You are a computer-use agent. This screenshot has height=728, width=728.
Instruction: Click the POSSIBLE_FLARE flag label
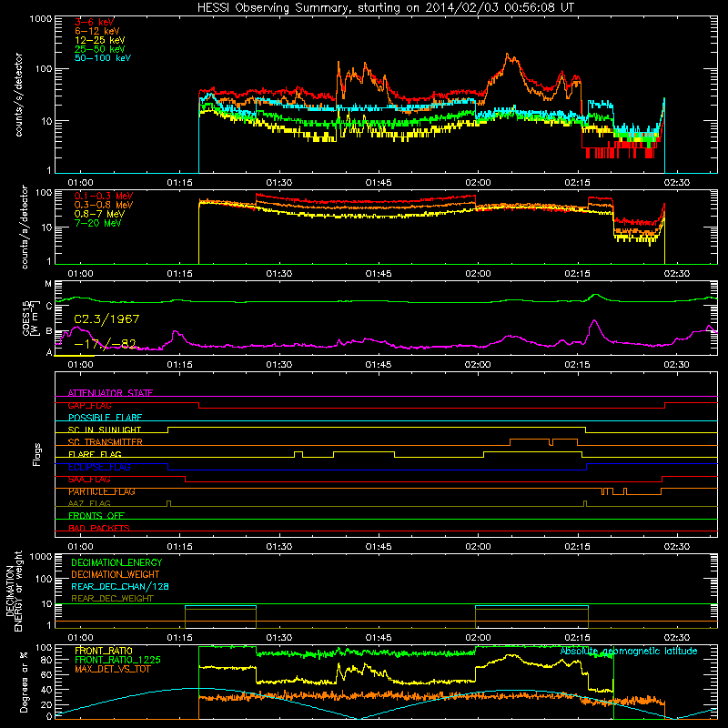click(x=105, y=418)
